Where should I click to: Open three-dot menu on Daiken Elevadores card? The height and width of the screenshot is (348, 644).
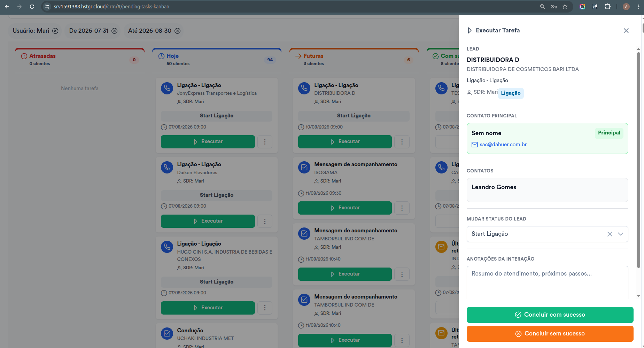265,221
